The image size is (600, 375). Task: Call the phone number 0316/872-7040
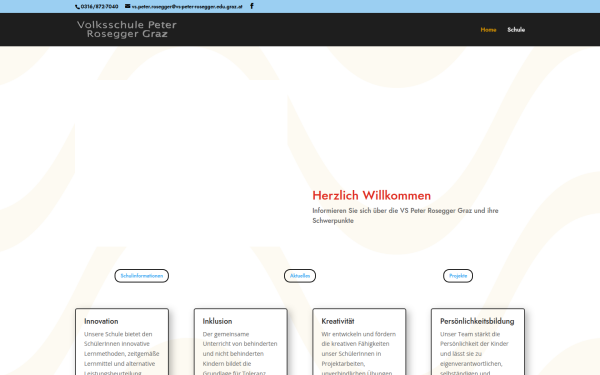tap(99, 7)
